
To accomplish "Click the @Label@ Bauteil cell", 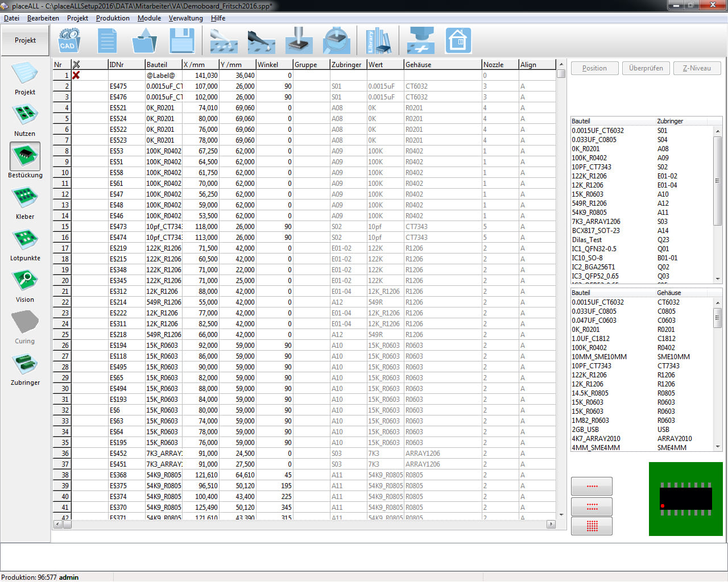I will (x=163, y=76).
